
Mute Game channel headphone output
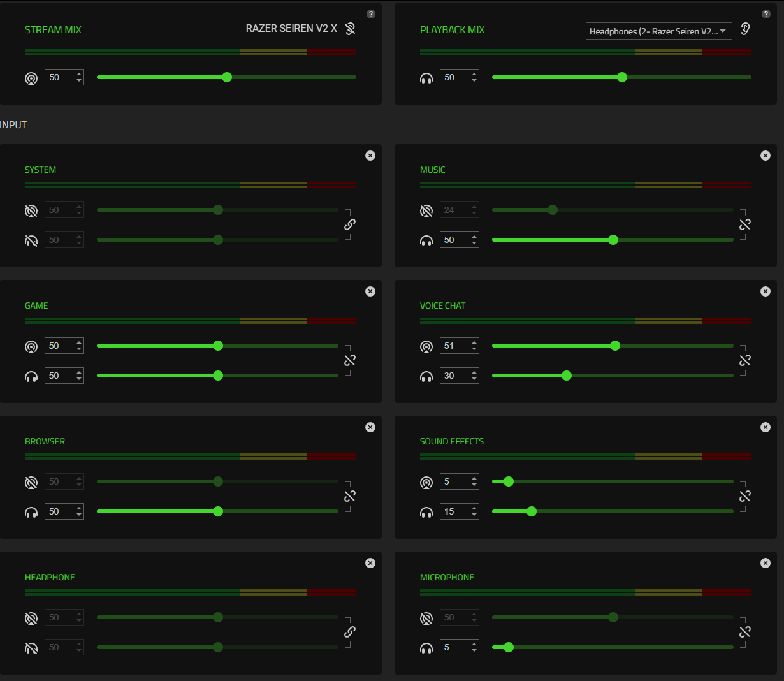click(31, 376)
